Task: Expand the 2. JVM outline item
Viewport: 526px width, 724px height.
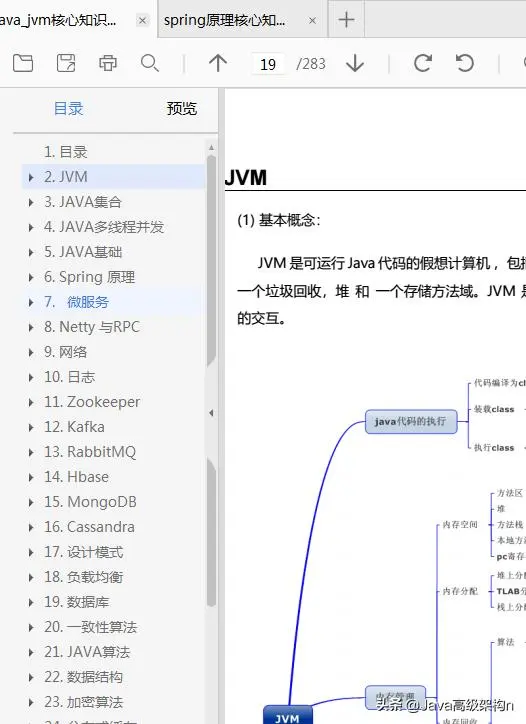Action: click(x=31, y=177)
